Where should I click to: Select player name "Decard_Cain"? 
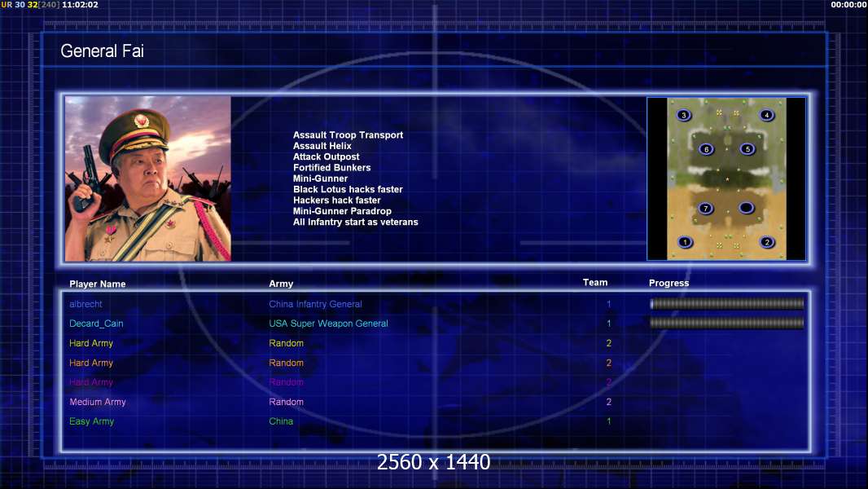point(96,324)
